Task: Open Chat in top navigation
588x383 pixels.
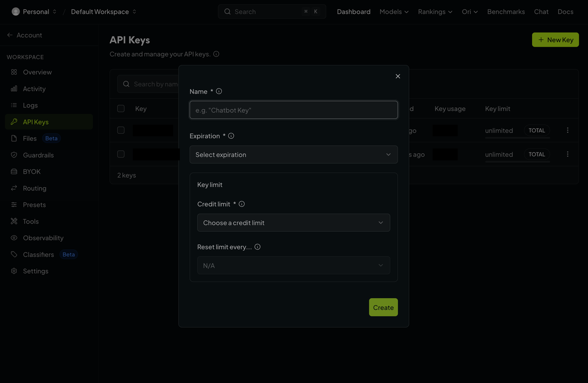Action: click(x=541, y=11)
